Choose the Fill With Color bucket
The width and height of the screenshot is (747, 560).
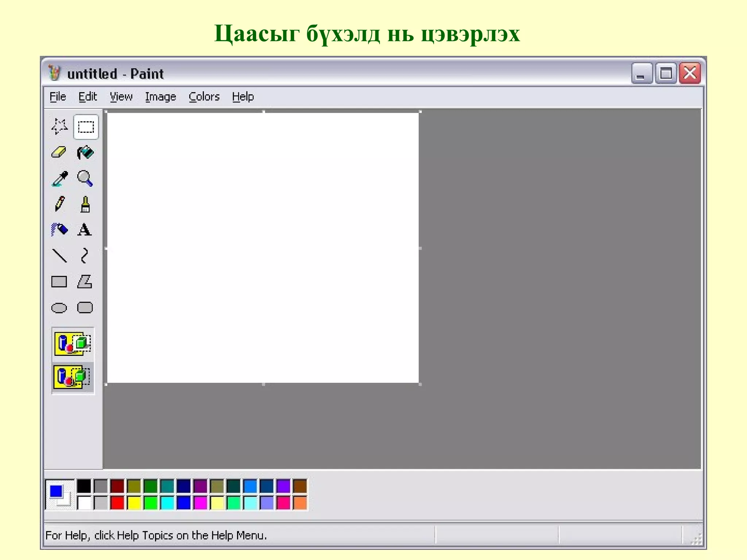[x=85, y=152]
